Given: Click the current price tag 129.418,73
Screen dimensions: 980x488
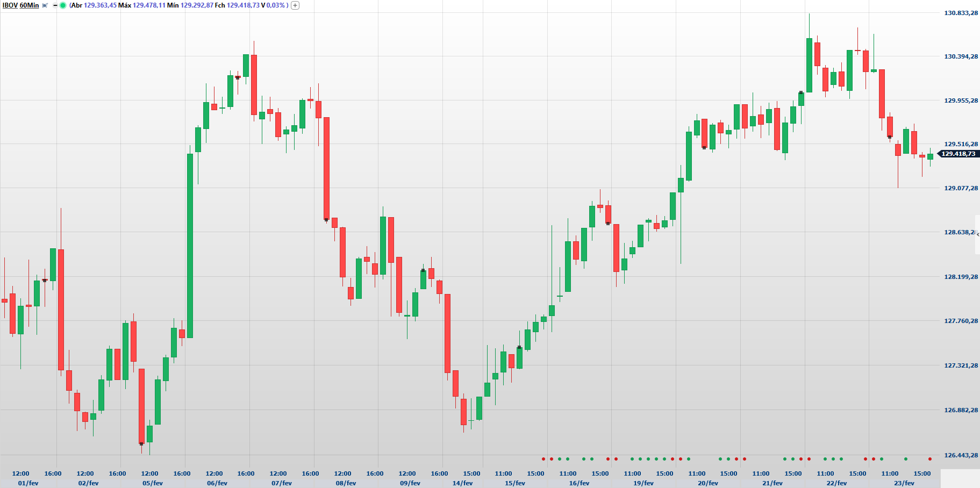Looking at the screenshot, I should pyautogui.click(x=958, y=154).
